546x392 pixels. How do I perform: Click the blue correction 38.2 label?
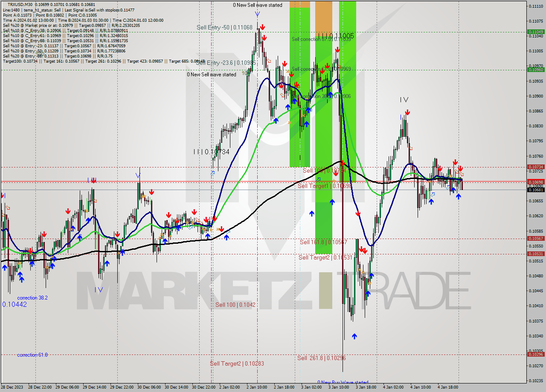point(32,298)
